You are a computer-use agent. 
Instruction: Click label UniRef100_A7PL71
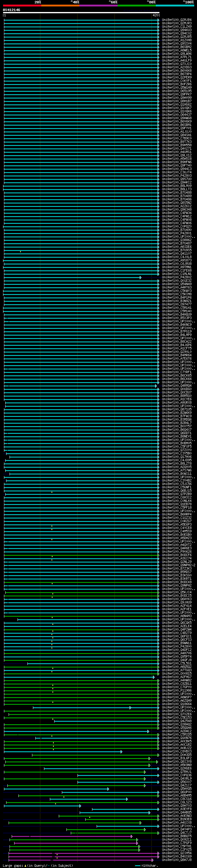(x=177, y=57)
